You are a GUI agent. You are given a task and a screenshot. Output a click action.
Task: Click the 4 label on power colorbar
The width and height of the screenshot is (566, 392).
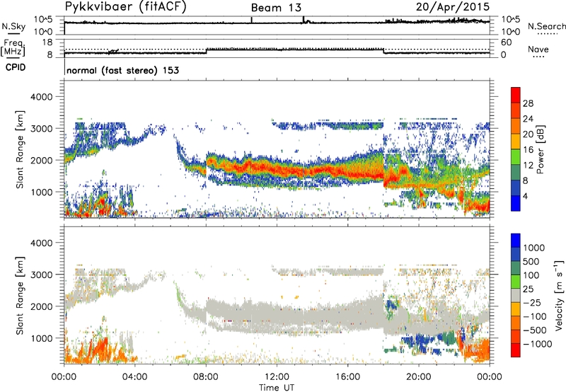[x=526, y=196]
